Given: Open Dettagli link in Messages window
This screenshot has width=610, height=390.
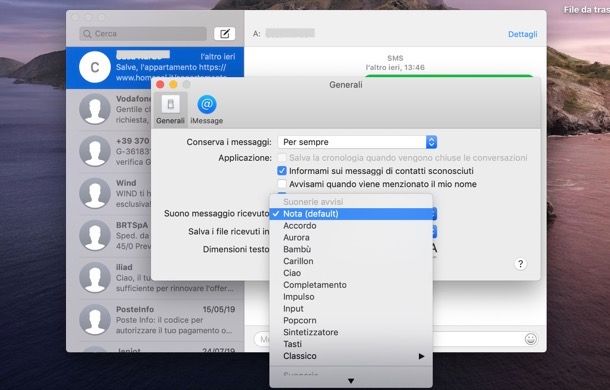Looking at the screenshot, I should coord(522,34).
